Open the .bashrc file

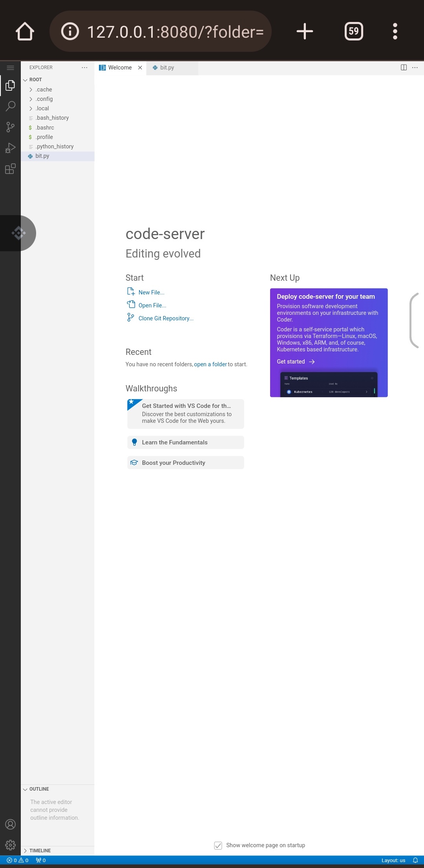[x=58, y=128]
